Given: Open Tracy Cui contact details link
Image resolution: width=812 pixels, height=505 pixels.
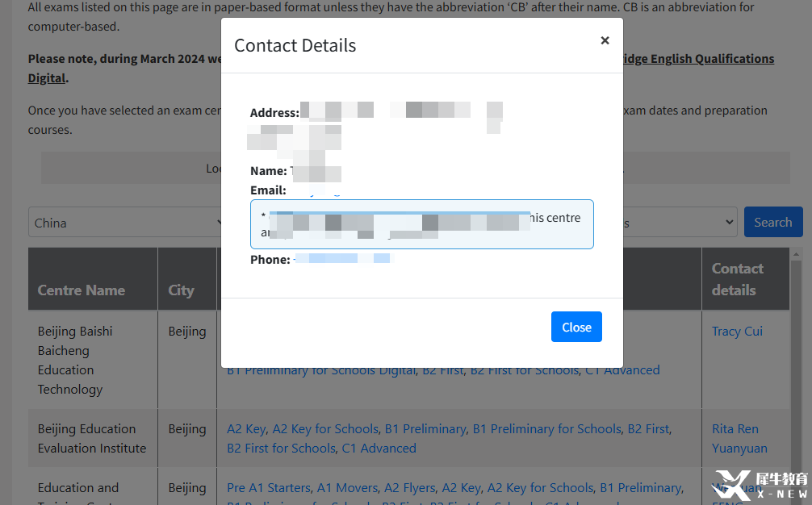Looking at the screenshot, I should click(737, 331).
